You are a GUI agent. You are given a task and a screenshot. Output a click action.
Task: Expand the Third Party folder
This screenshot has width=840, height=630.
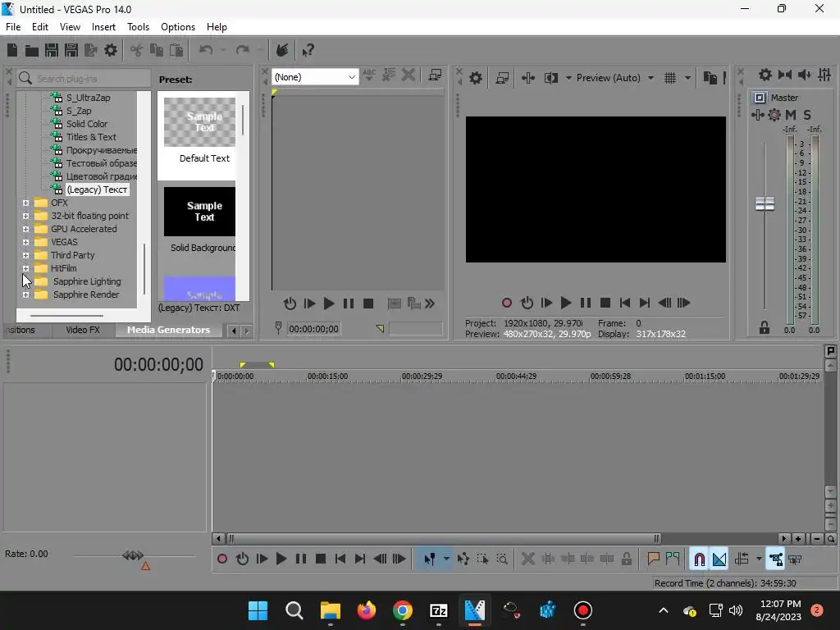(25, 256)
